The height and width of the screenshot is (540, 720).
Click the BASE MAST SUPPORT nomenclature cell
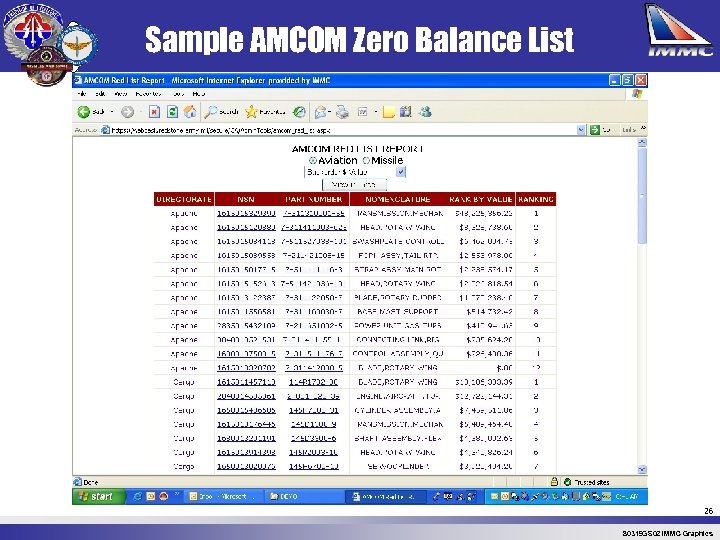[397, 312]
